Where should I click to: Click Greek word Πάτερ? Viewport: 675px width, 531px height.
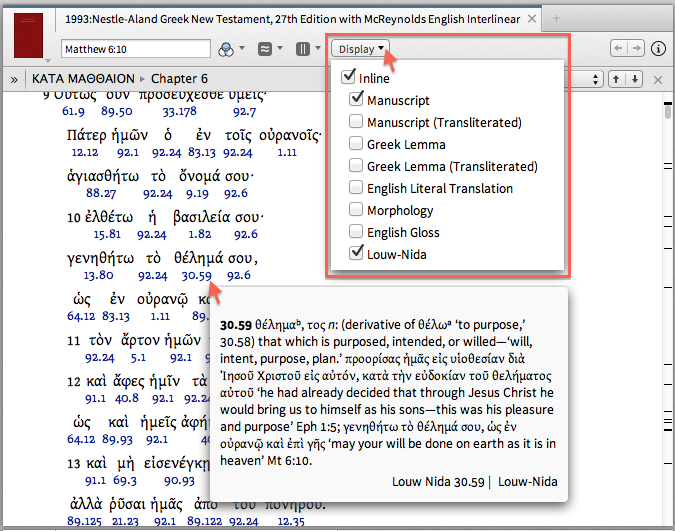[x=87, y=135]
